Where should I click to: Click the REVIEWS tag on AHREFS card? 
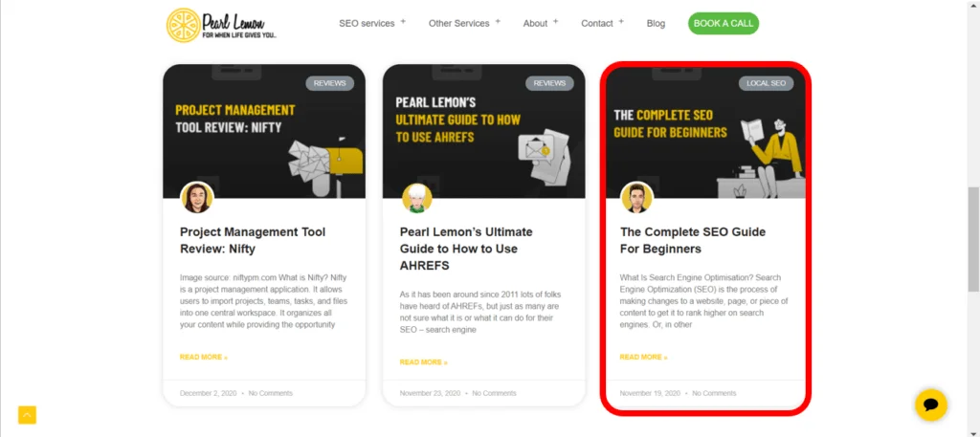pyautogui.click(x=550, y=83)
